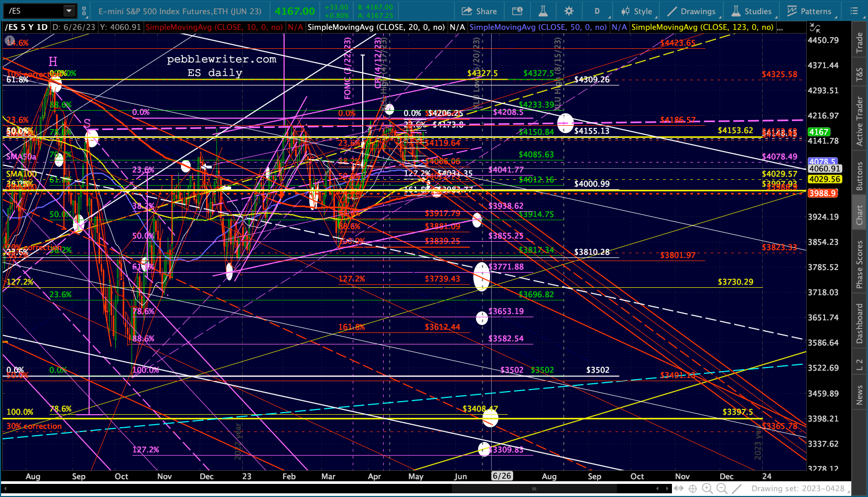This screenshot has height=497, width=868.
Task: Click the zoom out magnifier icon
Action: click(722, 489)
